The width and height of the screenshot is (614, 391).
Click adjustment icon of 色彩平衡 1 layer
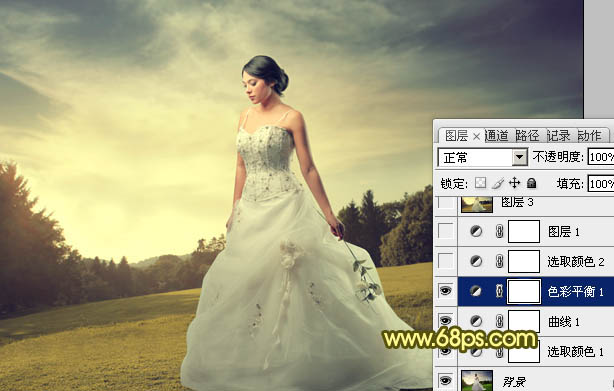(476, 291)
